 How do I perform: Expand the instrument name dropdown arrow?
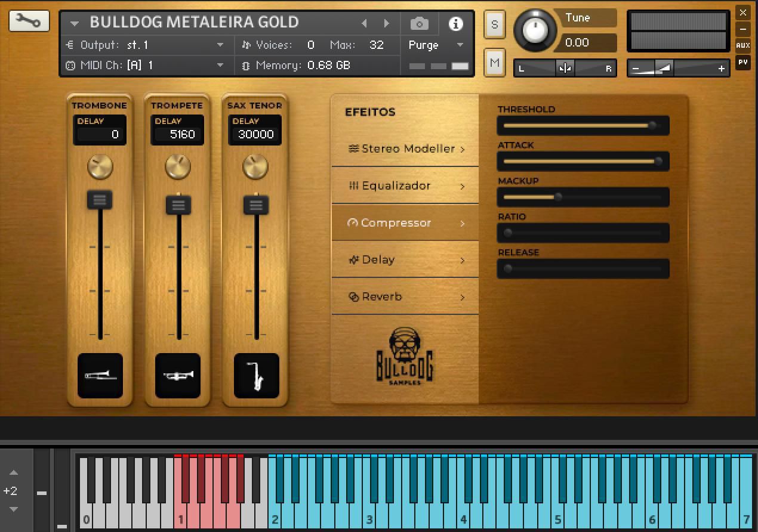pyautogui.click(x=75, y=24)
